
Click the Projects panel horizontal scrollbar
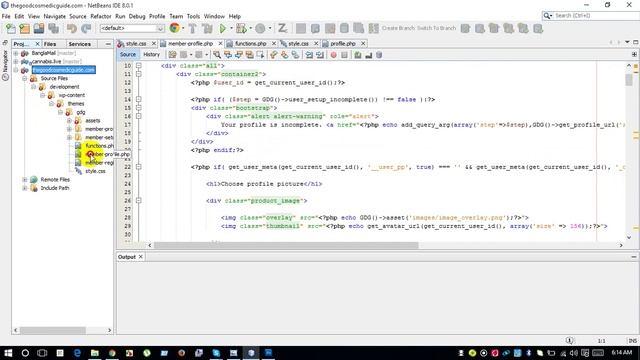pyautogui.click(x=52, y=330)
